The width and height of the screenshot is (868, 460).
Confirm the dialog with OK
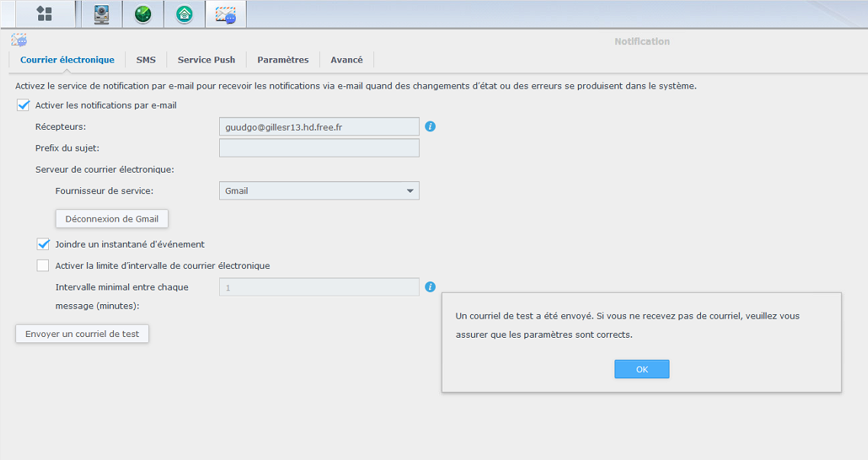[x=641, y=369]
